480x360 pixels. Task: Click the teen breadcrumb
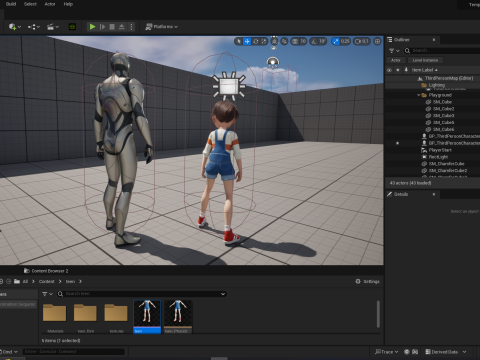70,282
